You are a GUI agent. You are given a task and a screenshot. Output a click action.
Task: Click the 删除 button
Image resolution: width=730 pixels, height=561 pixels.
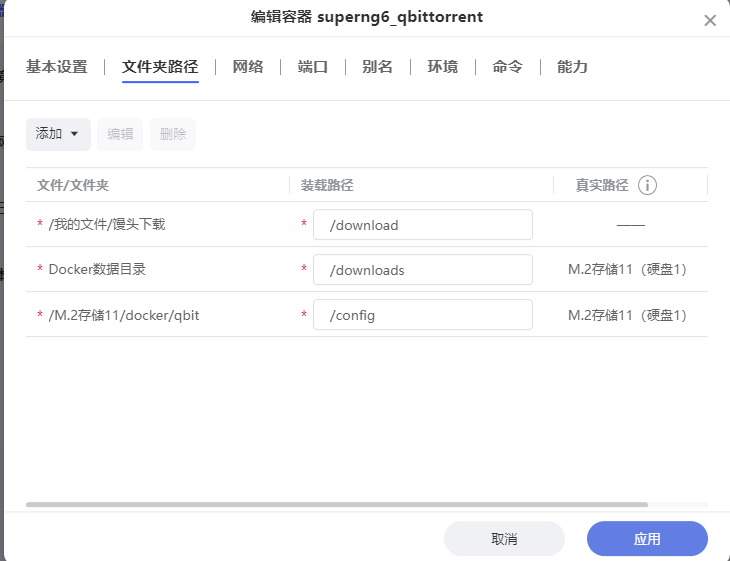coord(173,134)
